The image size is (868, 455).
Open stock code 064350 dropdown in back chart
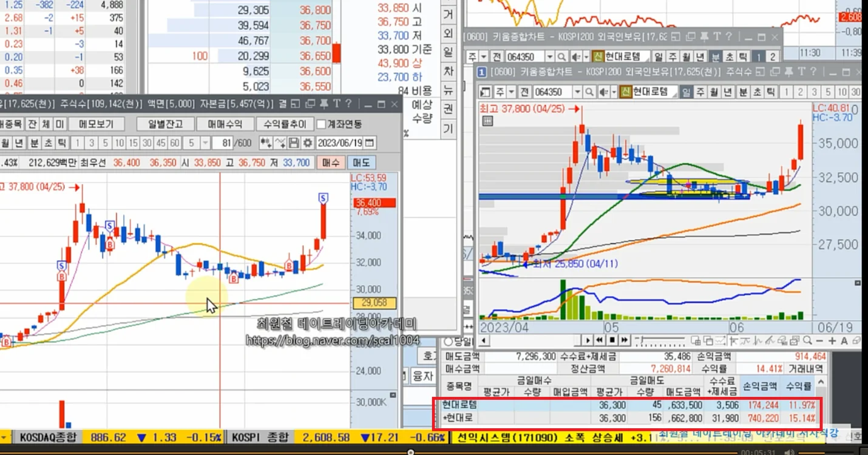coord(549,56)
